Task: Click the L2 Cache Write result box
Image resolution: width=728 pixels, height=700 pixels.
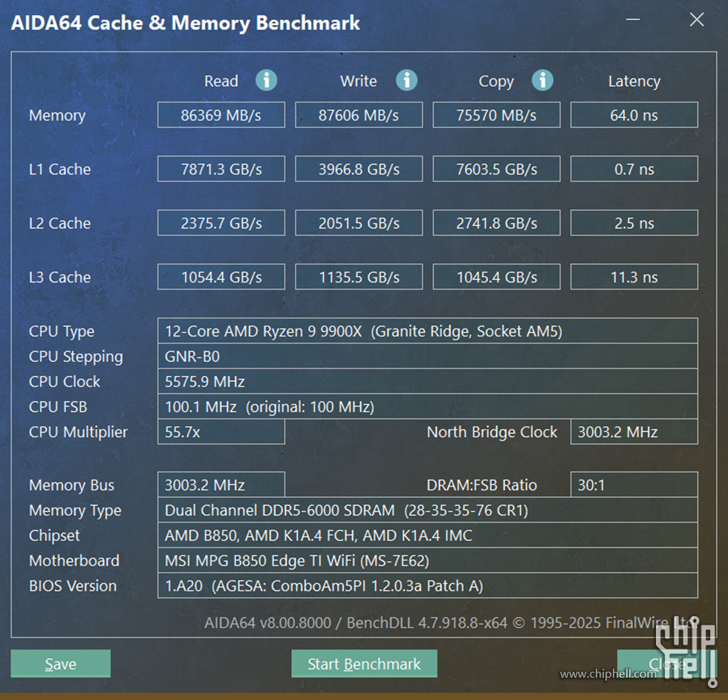Action: click(359, 223)
